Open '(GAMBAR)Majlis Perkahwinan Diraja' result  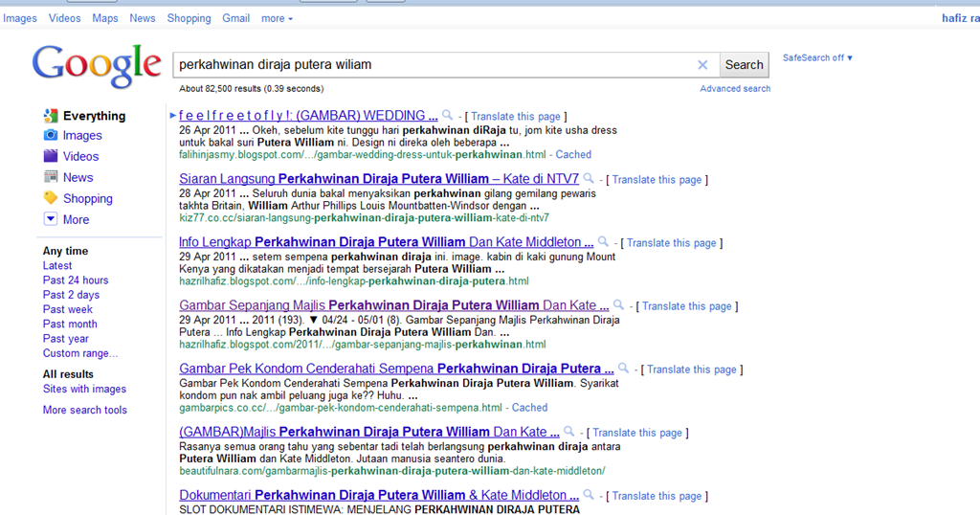pyautogui.click(x=368, y=432)
